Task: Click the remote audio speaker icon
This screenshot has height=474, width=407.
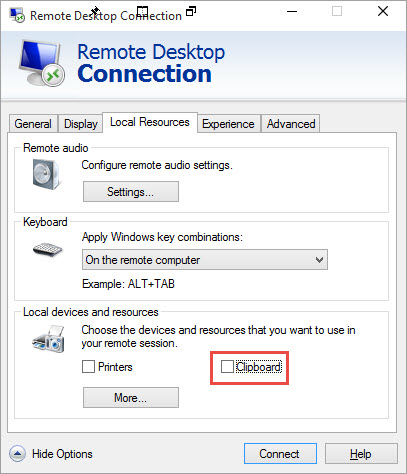Action: pos(47,174)
